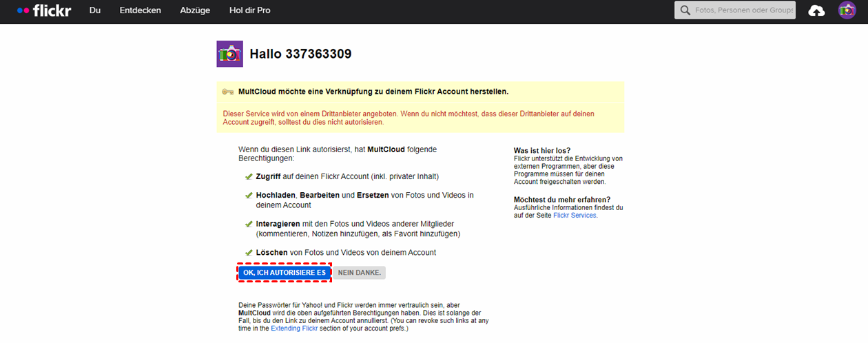Click the OK, ICH AUTORISIERE ES button

[285, 273]
